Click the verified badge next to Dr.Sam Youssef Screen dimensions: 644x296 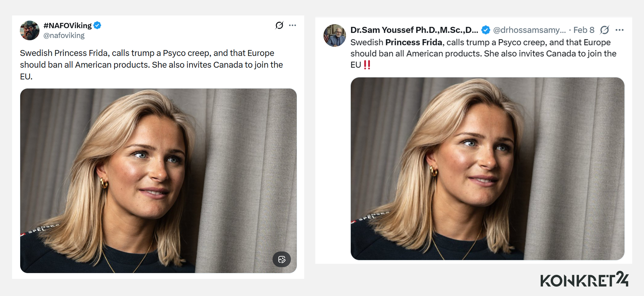[485, 30]
